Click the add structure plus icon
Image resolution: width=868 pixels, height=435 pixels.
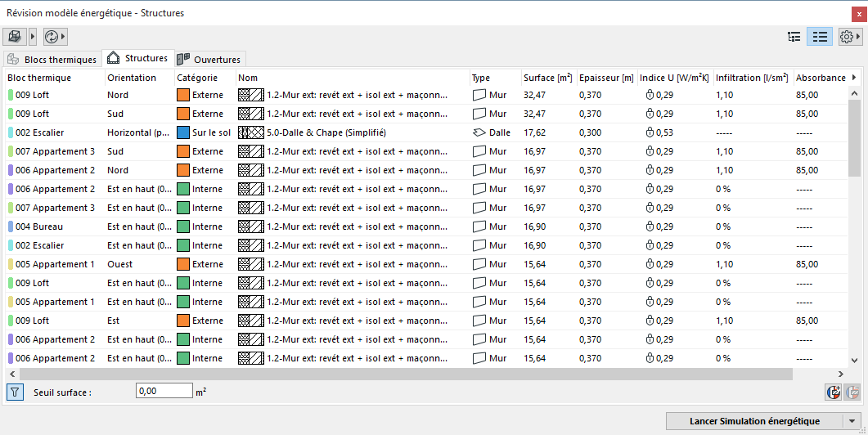pyautogui.click(x=834, y=392)
